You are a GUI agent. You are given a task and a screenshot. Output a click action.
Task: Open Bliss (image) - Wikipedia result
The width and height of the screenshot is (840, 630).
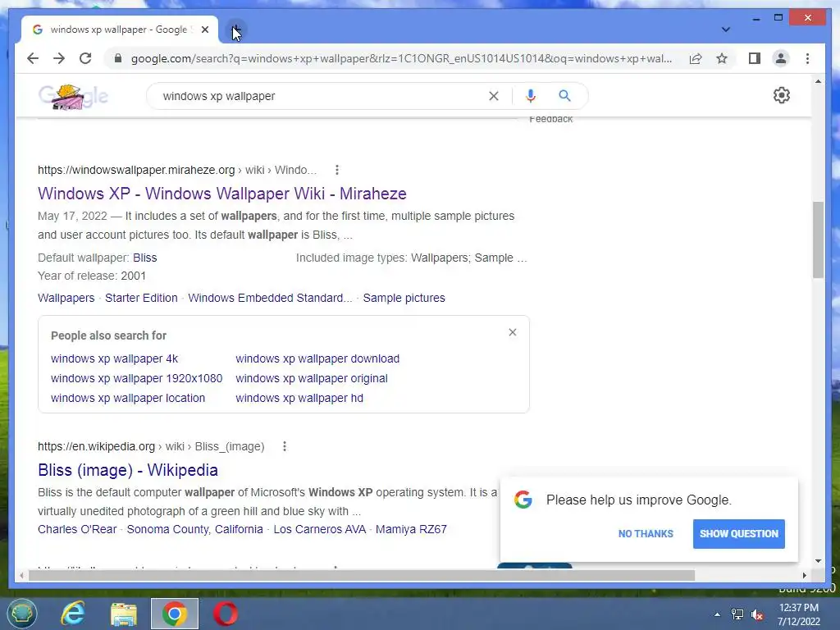coord(128,470)
